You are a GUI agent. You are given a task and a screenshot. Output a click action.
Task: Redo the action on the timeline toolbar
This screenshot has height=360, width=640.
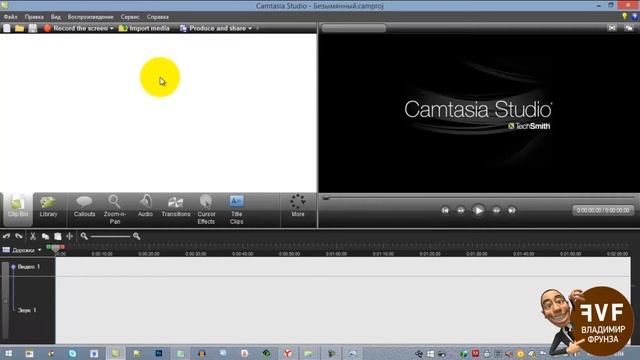pyautogui.click(x=19, y=236)
